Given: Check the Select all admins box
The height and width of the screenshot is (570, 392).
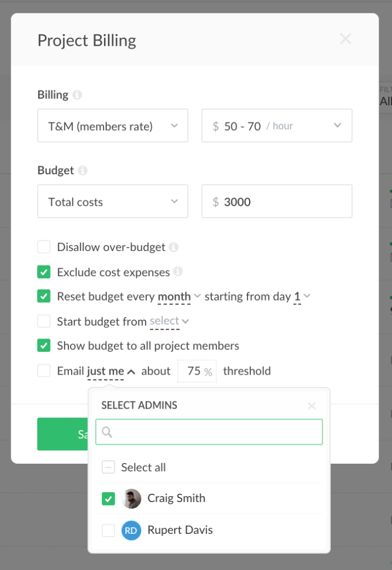Looking at the screenshot, I should (108, 468).
